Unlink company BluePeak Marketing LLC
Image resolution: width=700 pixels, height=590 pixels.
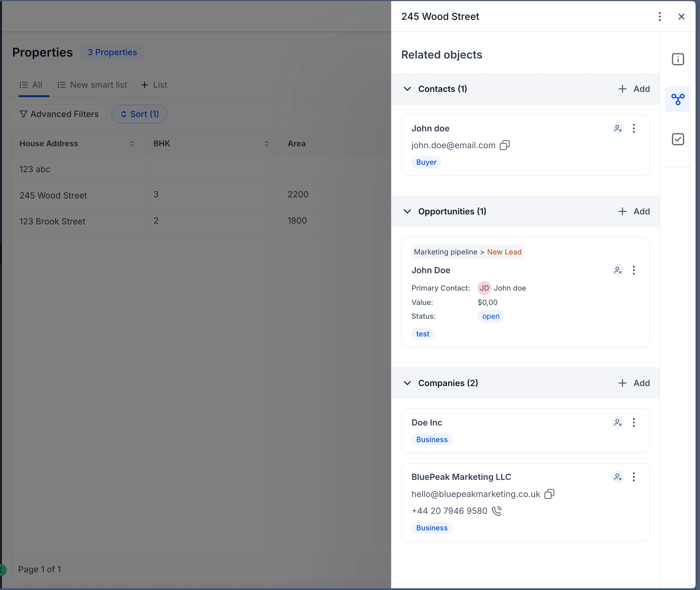[x=618, y=477]
